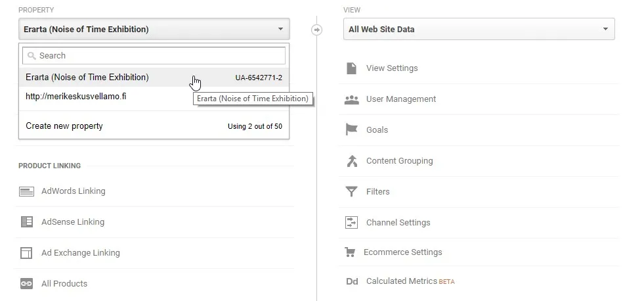The height and width of the screenshot is (301, 644).
Task: Click the Filters funnel icon
Action: tap(352, 192)
